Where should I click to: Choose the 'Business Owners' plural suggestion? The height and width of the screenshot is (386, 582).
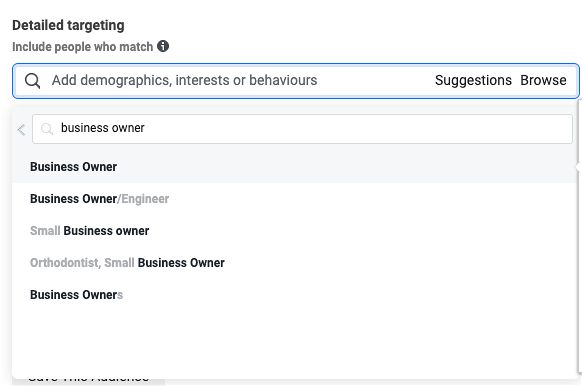coord(295,295)
